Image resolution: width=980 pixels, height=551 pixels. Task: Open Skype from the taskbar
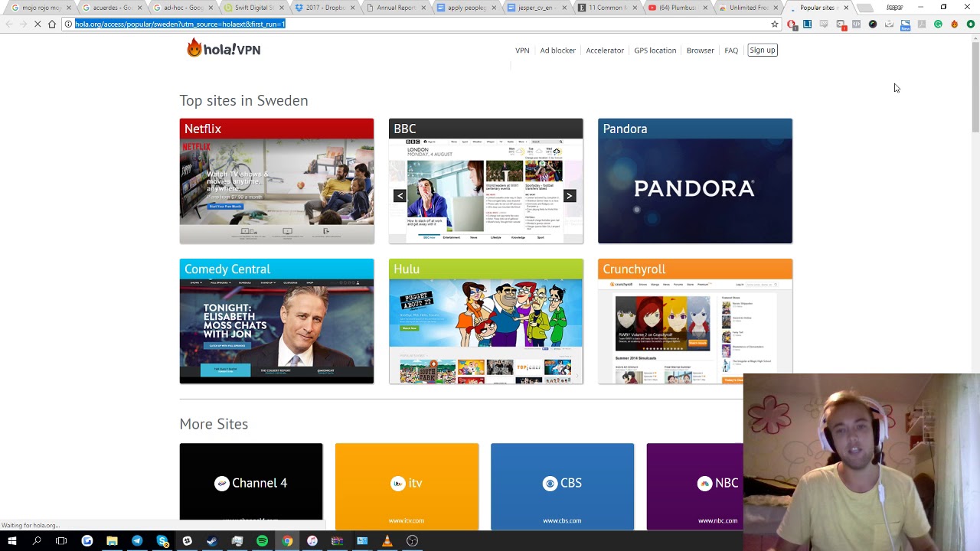click(x=162, y=541)
